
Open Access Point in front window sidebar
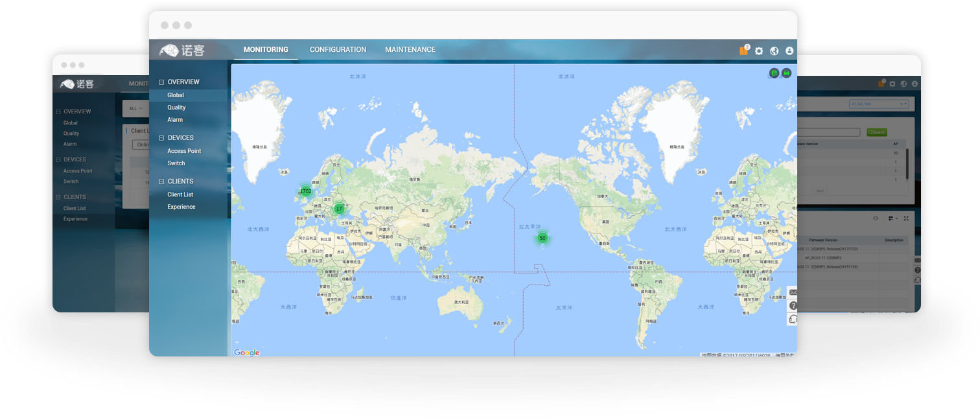184,151
